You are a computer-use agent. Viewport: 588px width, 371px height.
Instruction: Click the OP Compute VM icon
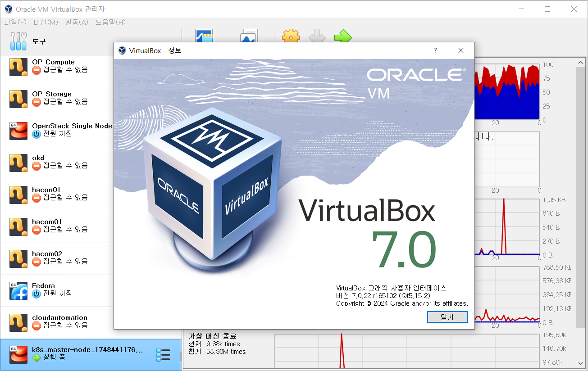[18, 66]
